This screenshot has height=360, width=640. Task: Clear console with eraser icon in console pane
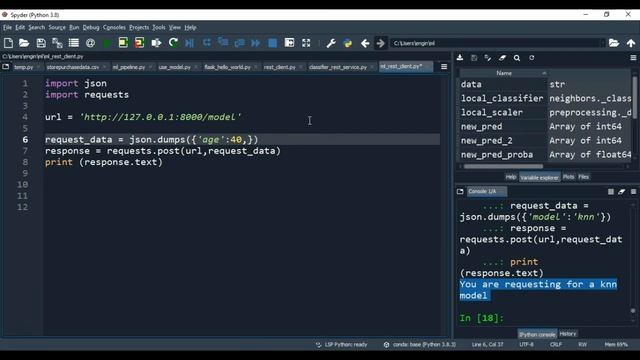[622, 191]
